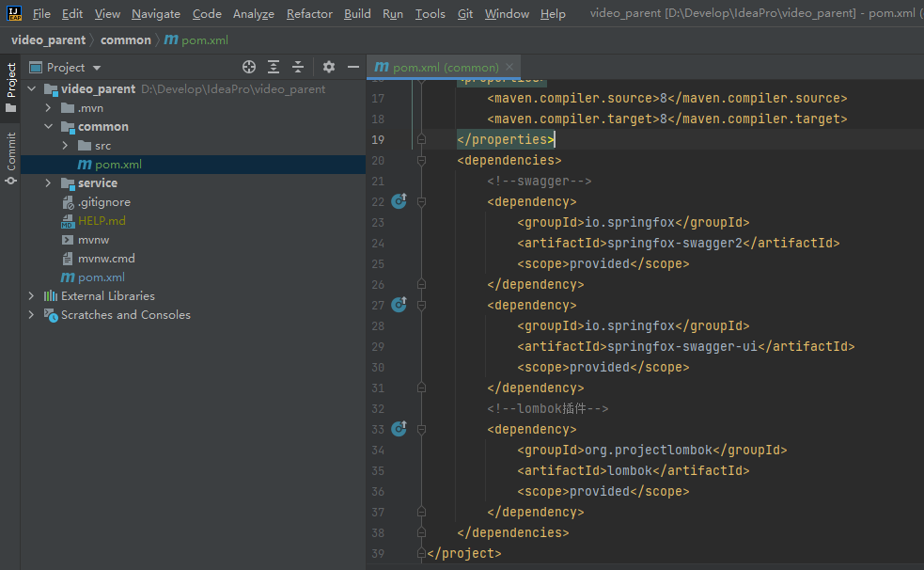Screen dimensions: 924x570
Task: Open the Git menu
Action: coord(465,13)
